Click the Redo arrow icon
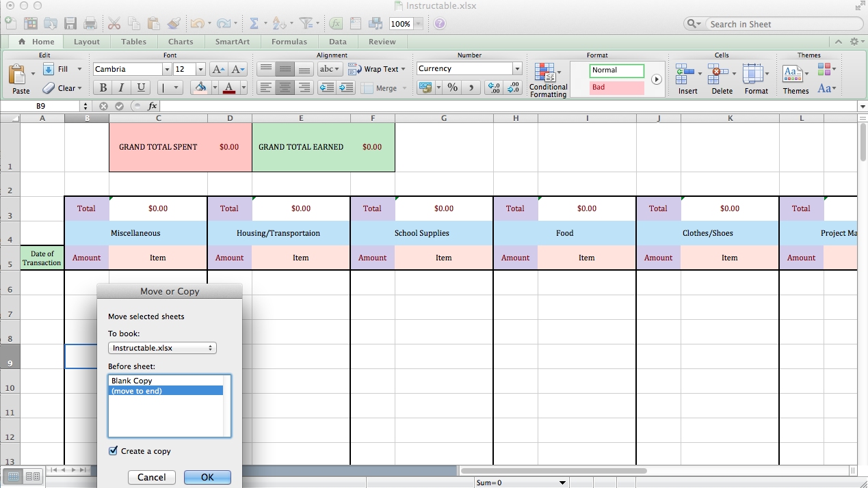 (x=223, y=23)
